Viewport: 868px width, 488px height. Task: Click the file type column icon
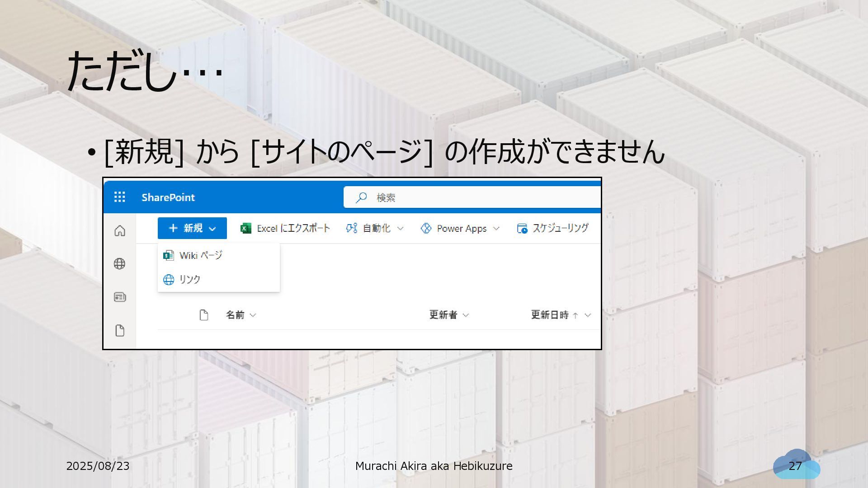tap(204, 315)
